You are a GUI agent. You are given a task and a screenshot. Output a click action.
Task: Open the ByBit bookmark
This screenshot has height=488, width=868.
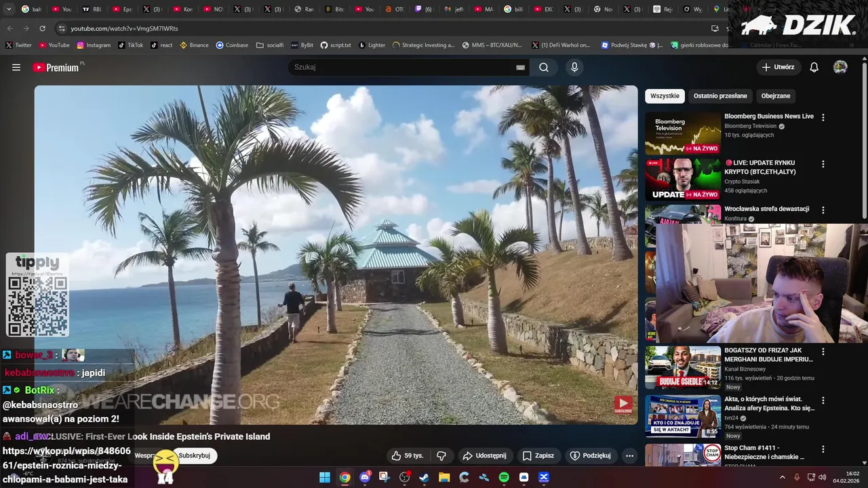[x=302, y=45]
